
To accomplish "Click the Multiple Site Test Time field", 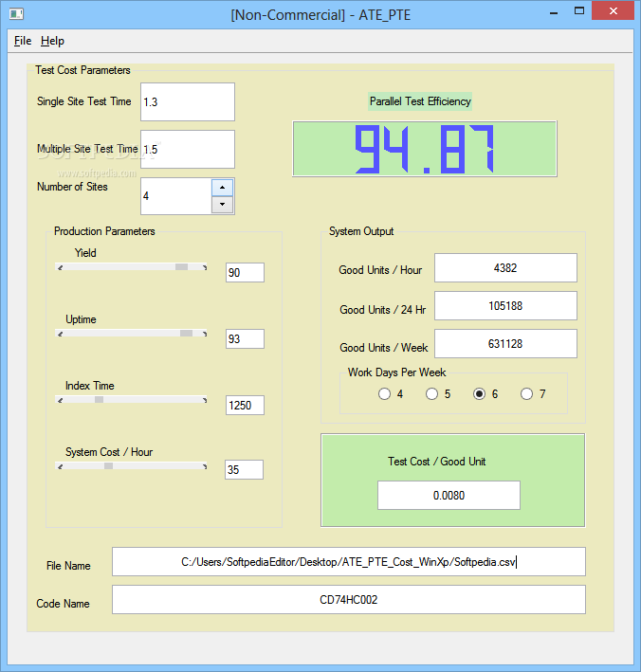I will [188, 149].
